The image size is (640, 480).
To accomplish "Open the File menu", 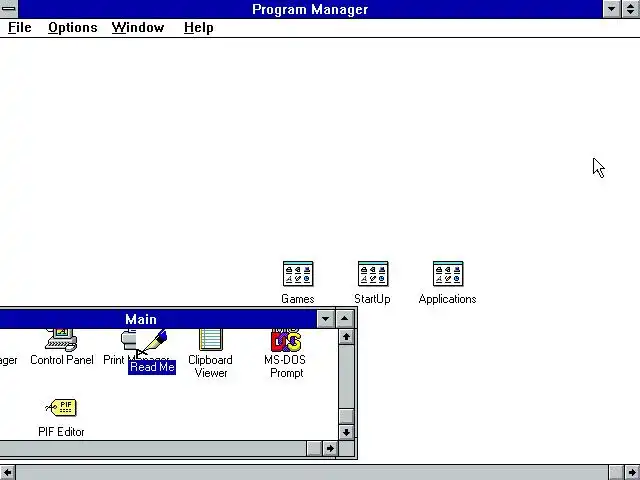I will coord(20,28).
